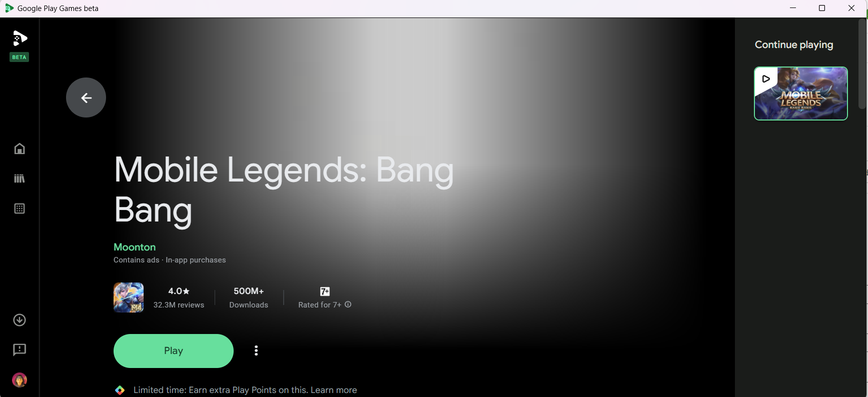The height and width of the screenshot is (397, 868).
Task: Maximize the Google Play Games window
Action: 822,8
